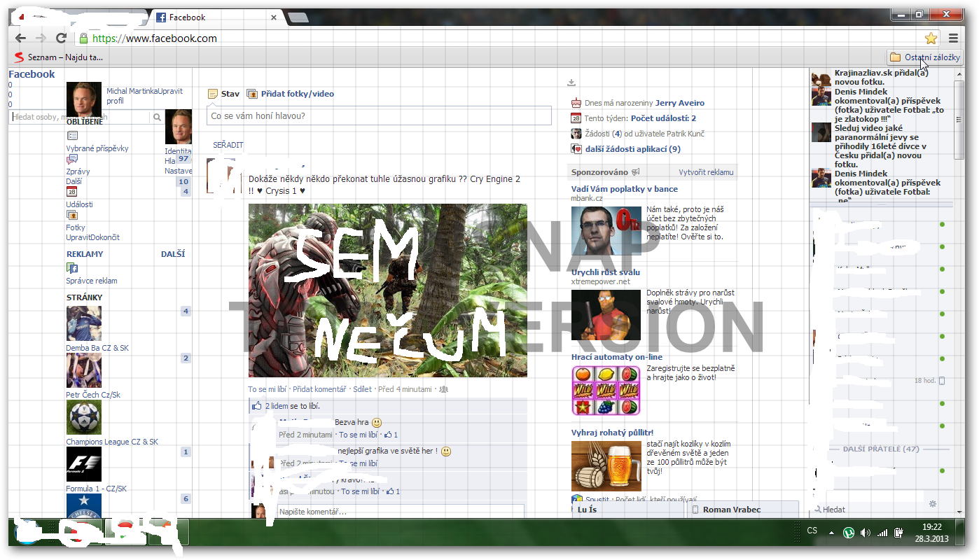
Task: Open Hrací automaty on-line ad link
Action: click(x=617, y=357)
